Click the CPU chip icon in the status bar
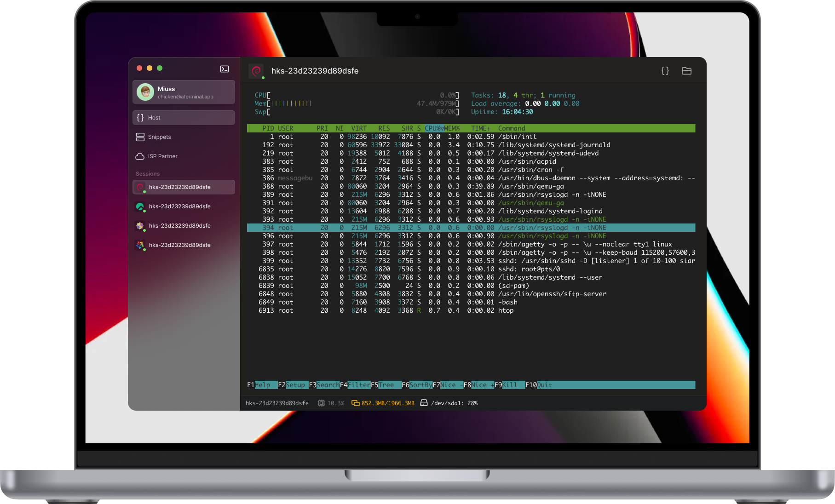Screen dimensions: 835x504 (x=321, y=403)
